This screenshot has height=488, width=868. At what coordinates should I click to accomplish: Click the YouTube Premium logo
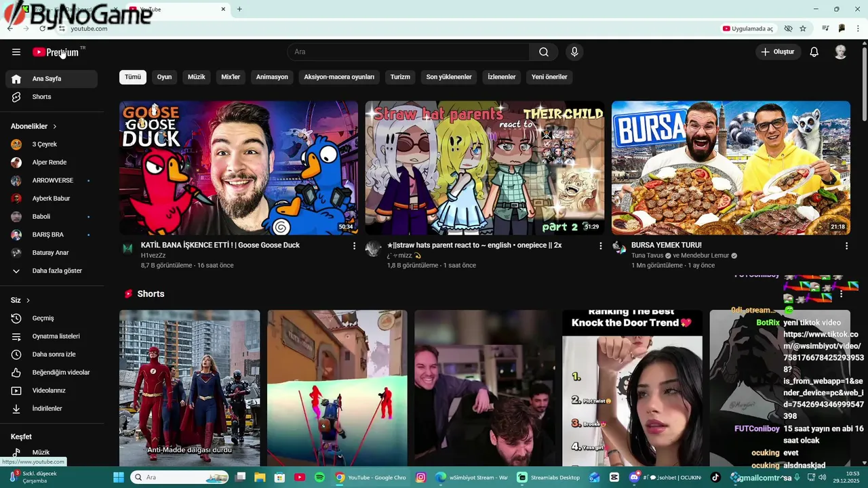pos(57,52)
